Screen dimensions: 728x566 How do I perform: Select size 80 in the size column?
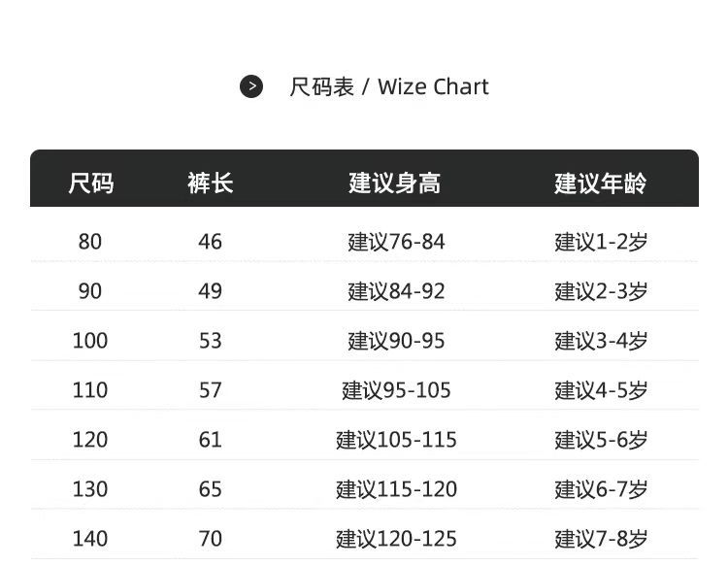[x=90, y=242]
